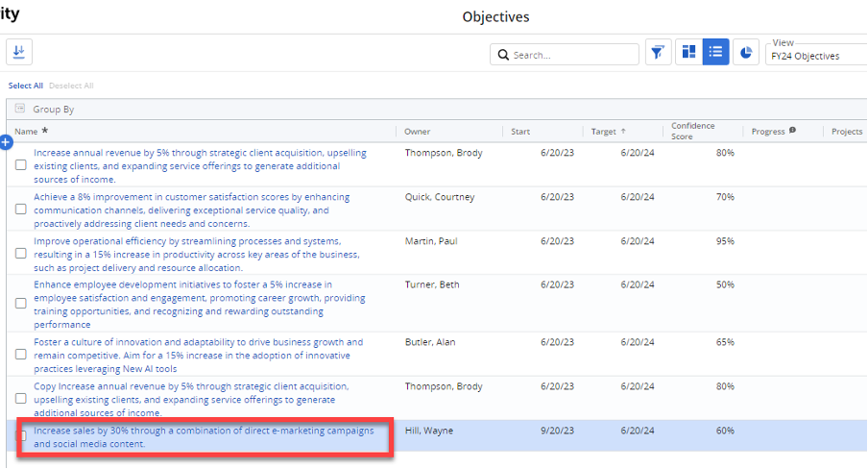Click the Group By panel icon
This screenshot has height=469, width=868.
coord(20,109)
